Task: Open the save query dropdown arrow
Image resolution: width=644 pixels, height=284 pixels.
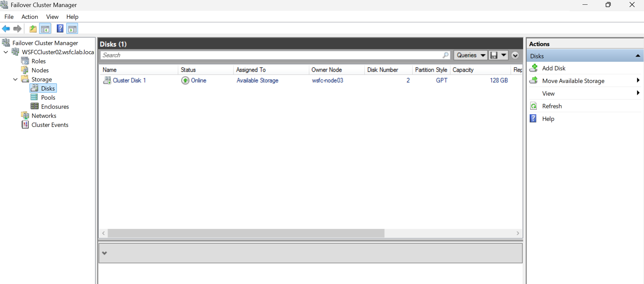Action: [x=504, y=55]
